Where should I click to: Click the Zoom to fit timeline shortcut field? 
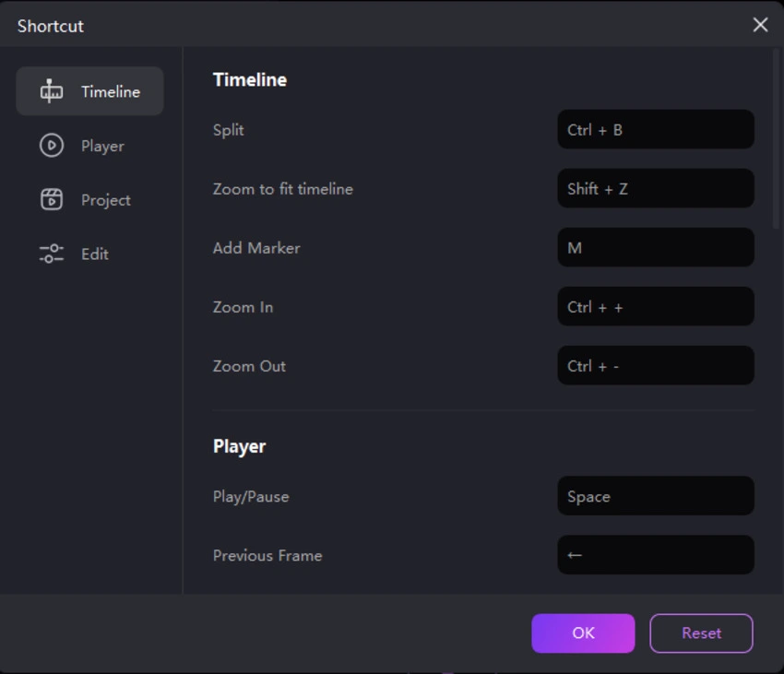tap(655, 188)
